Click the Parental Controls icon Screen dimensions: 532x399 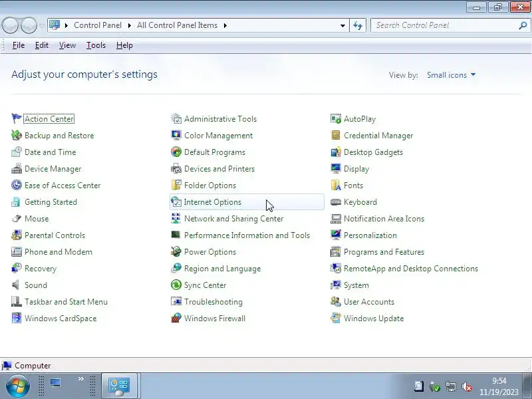[x=16, y=235]
